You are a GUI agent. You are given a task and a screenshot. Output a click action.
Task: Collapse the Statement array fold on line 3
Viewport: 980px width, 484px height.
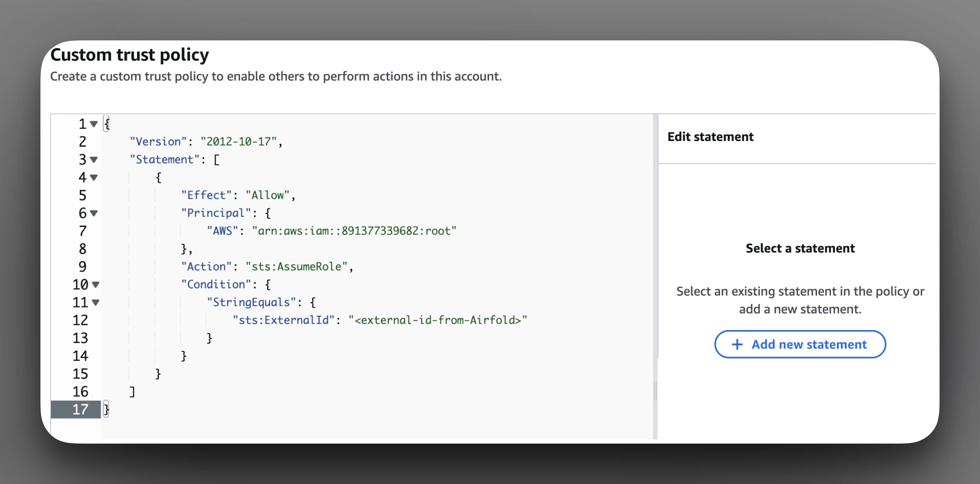click(94, 160)
